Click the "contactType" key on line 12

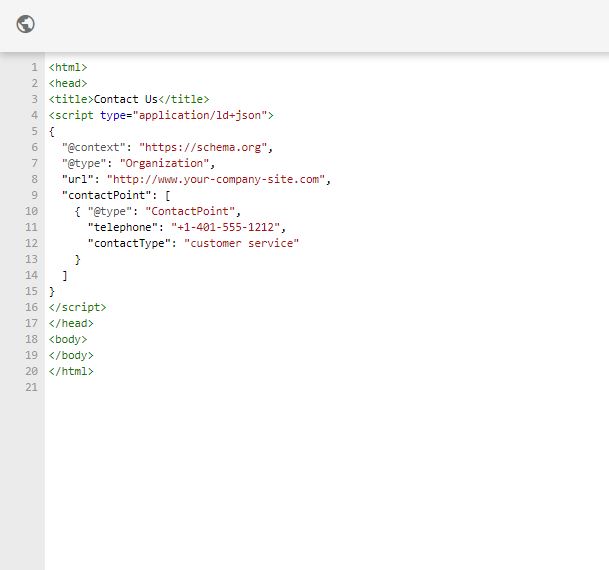point(129,243)
